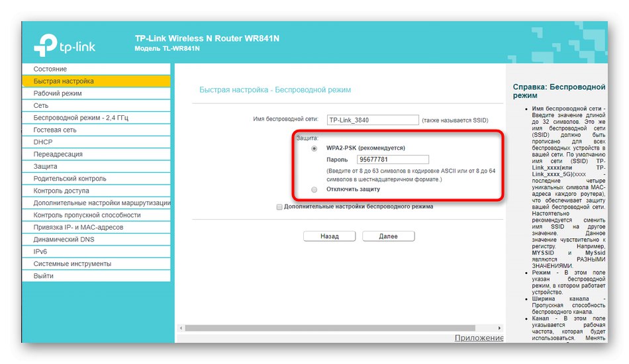The width and height of the screenshot is (629, 364).
Task: Open Контроль доступа page
Action: [96, 191]
